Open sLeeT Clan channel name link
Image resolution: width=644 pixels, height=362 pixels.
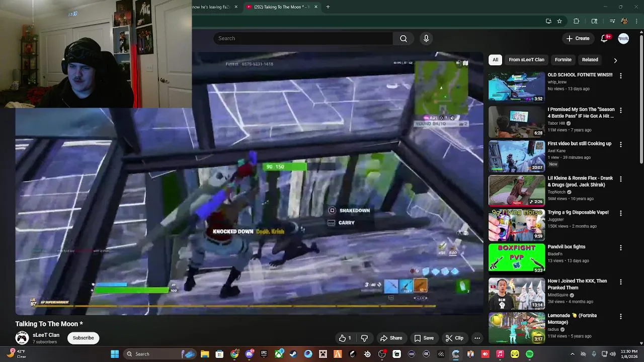click(46, 335)
